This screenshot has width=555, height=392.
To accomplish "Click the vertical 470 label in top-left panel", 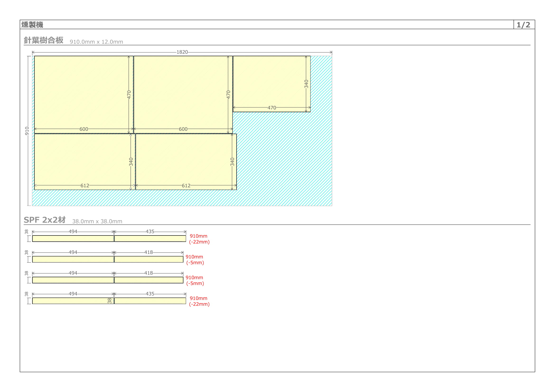I will (x=129, y=95).
